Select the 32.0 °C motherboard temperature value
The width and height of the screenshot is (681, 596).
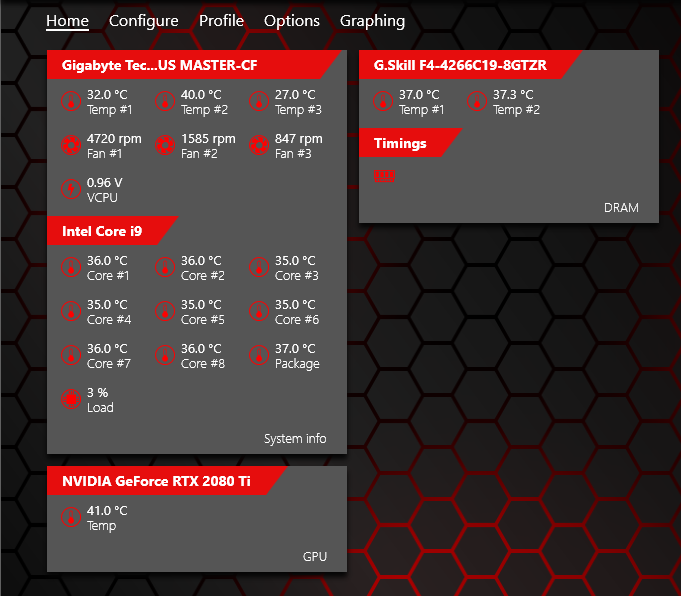107,95
